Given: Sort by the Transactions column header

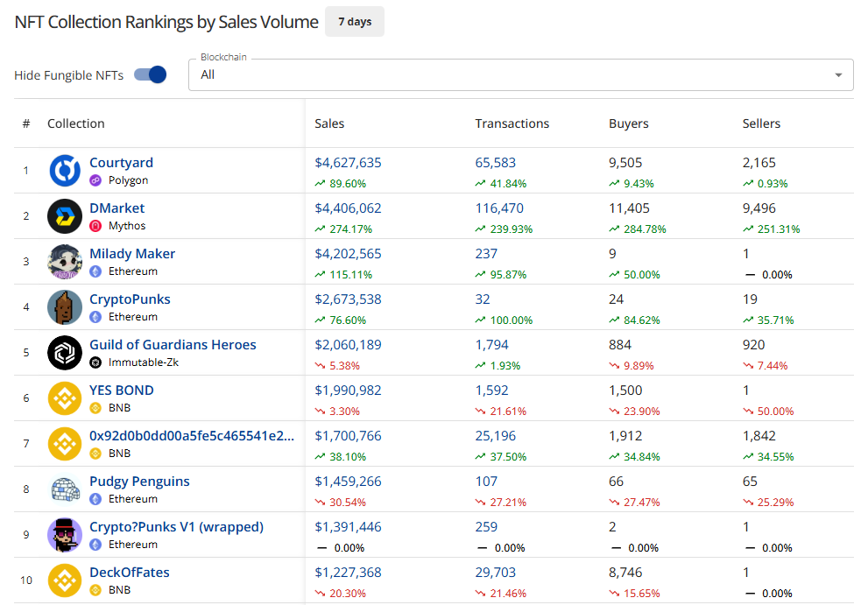Looking at the screenshot, I should (512, 123).
